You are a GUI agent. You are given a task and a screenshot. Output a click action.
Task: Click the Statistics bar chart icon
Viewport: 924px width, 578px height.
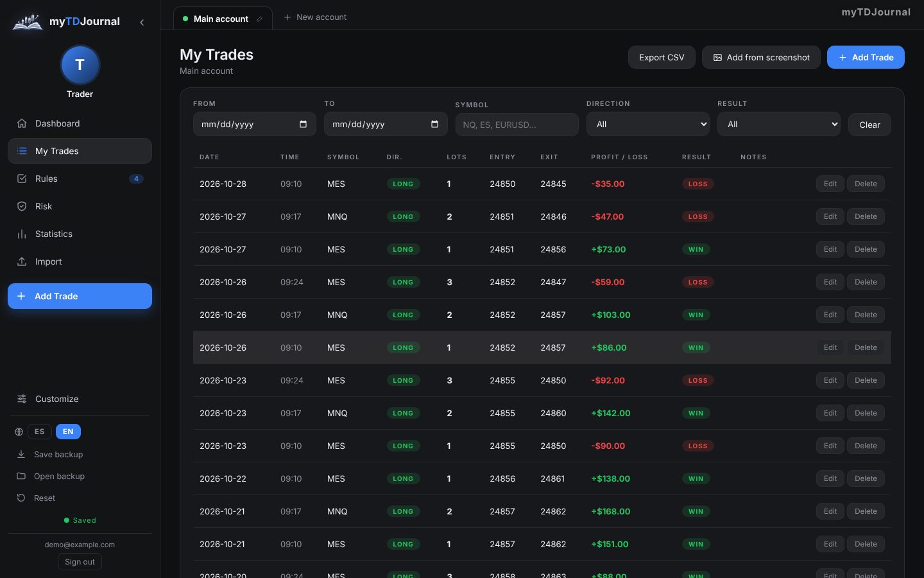click(22, 234)
